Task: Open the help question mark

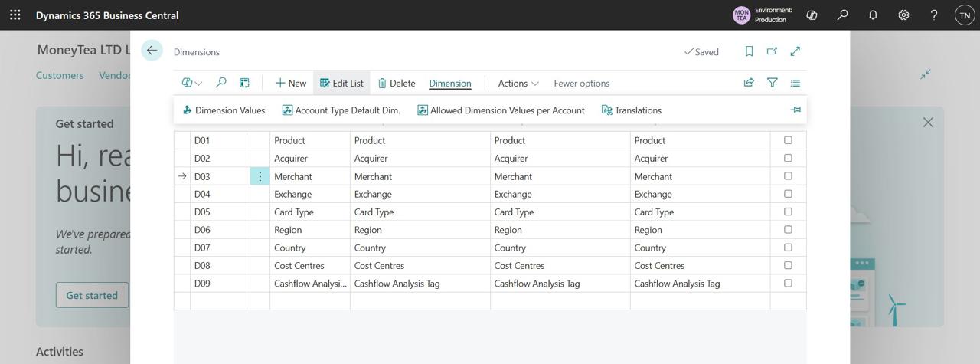Action: (934, 15)
